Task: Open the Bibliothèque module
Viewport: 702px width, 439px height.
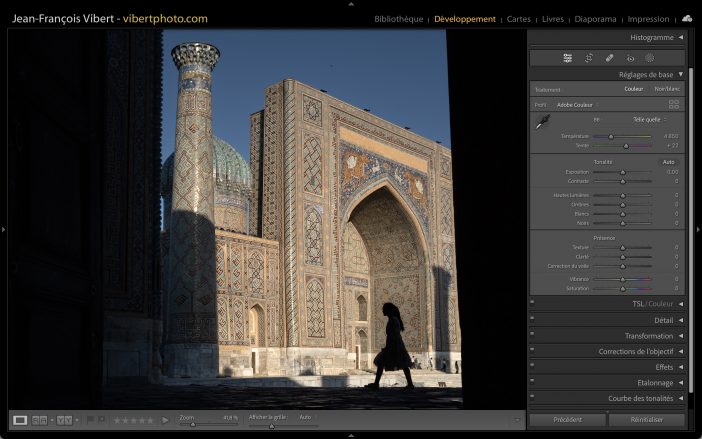Action: point(398,19)
